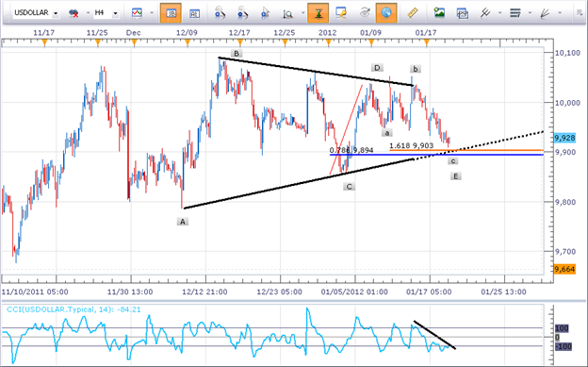Select the wave label E
This screenshot has width=588, height=367.
(x=455, y=176)
